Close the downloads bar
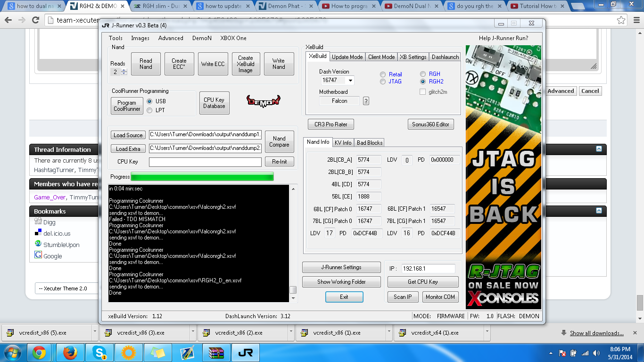The height and width of the screenshot is (362, 644). click(635, 333)
